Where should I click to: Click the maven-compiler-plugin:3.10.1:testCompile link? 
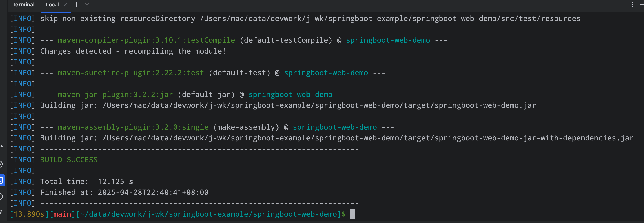click(x=146, y=40)
